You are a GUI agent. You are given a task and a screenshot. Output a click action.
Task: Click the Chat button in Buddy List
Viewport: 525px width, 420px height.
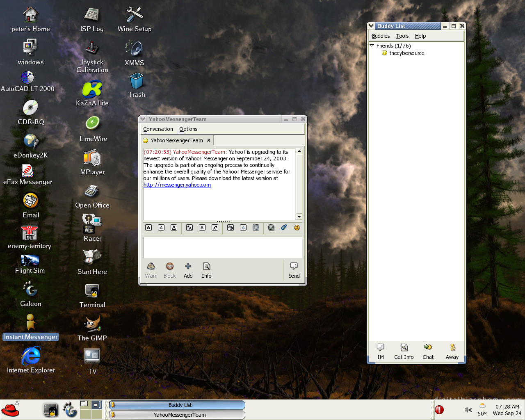(428, 352)
